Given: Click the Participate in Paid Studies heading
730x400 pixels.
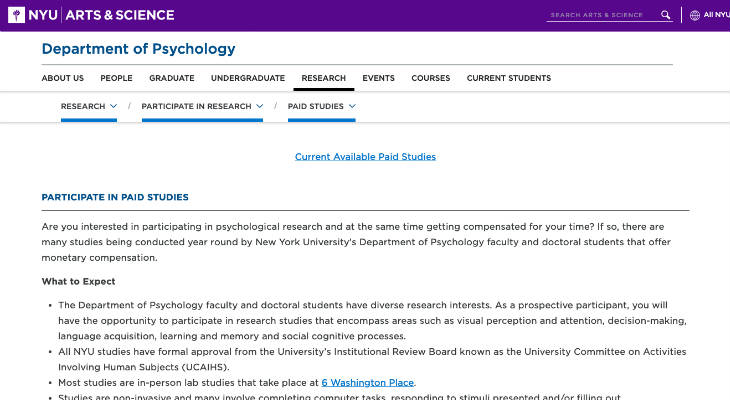Looking at the screenshot, I should click(x=115, y=197).
